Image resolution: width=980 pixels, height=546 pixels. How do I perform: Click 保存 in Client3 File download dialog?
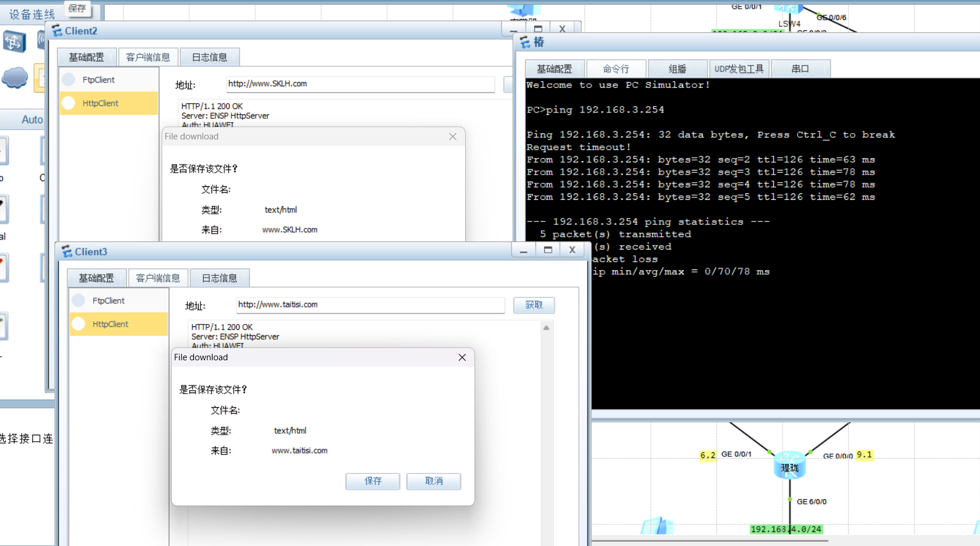click(373, 481)
